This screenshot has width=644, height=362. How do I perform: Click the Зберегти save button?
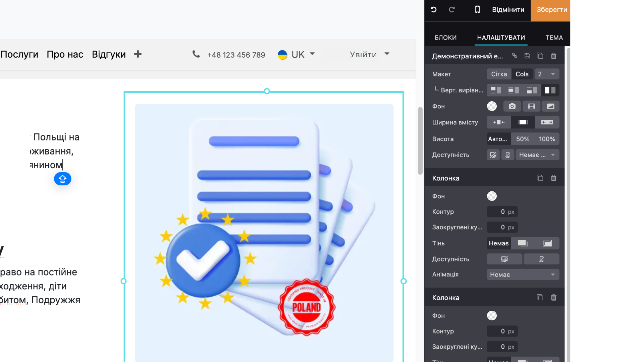point(551,10)
